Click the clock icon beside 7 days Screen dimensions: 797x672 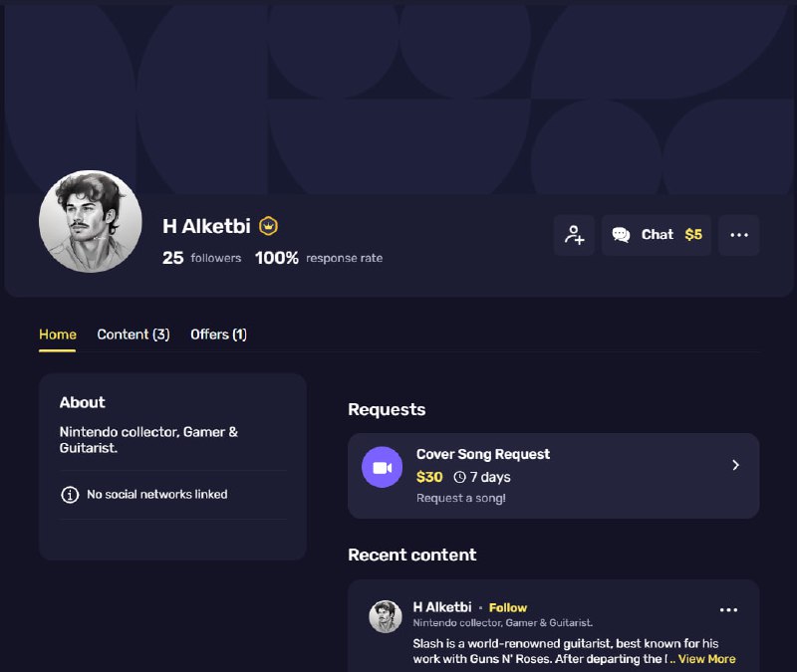[459, 477]
